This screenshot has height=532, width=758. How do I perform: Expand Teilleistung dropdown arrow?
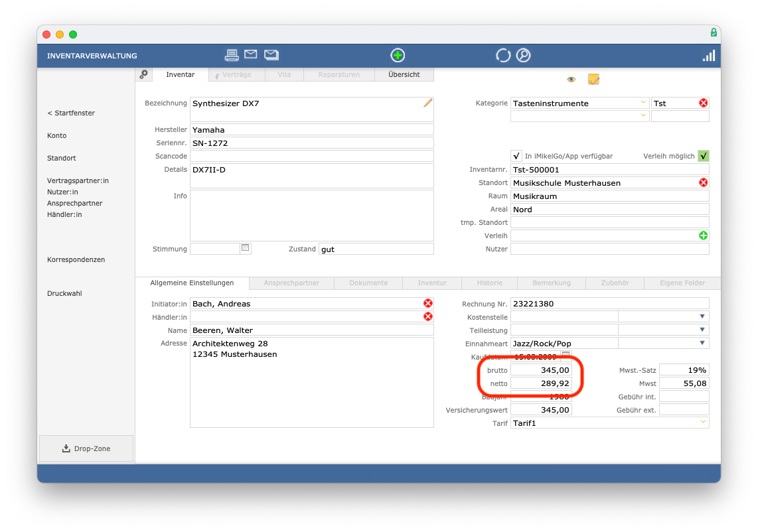702,330
